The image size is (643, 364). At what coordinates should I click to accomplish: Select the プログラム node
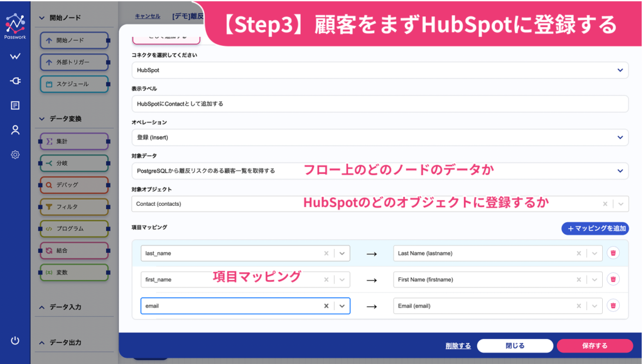(74, 228)
